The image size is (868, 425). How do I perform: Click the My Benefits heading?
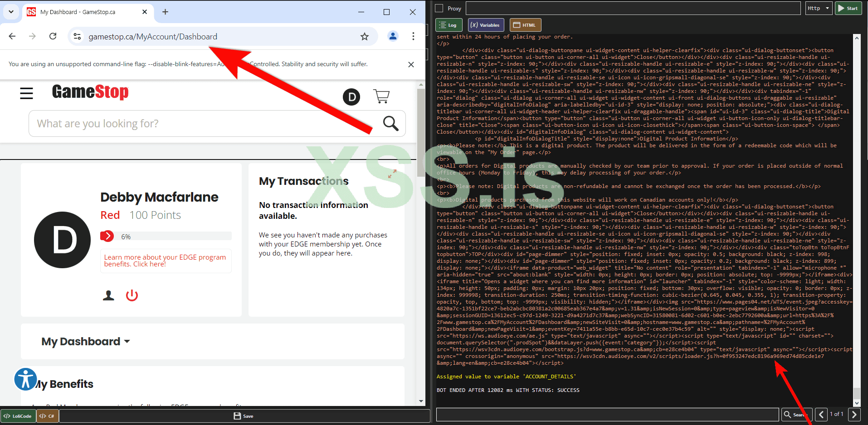tap(64, 384)
